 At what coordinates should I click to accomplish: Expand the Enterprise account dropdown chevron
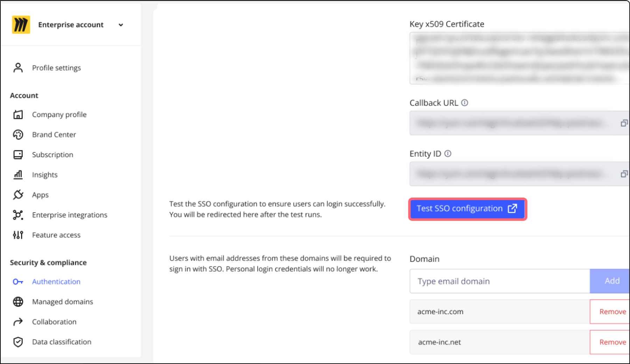coord(121,25)
